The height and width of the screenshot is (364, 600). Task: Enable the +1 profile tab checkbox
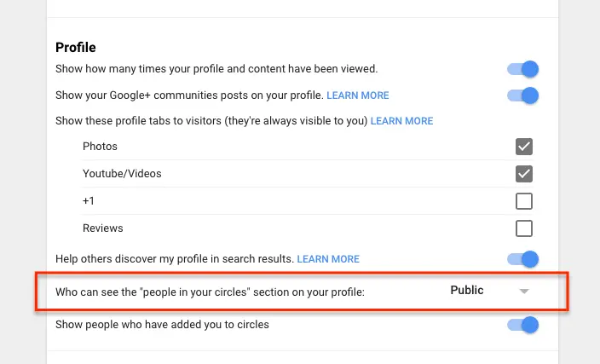click(524, 201)
